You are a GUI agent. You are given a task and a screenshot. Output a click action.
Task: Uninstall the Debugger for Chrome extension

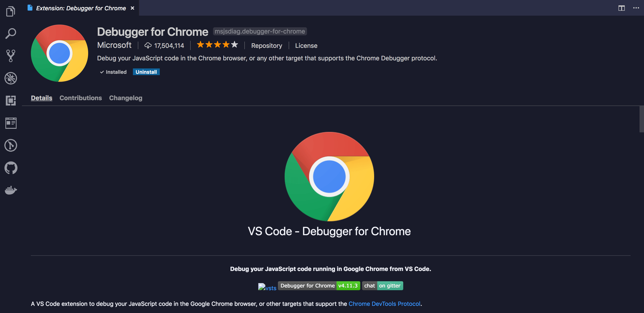click(x=146, y=72)
